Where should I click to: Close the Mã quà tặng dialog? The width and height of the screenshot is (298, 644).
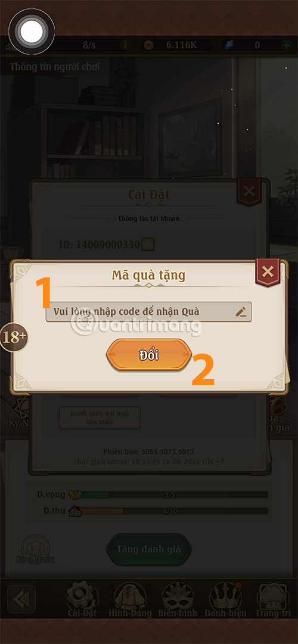click(268, 271)
